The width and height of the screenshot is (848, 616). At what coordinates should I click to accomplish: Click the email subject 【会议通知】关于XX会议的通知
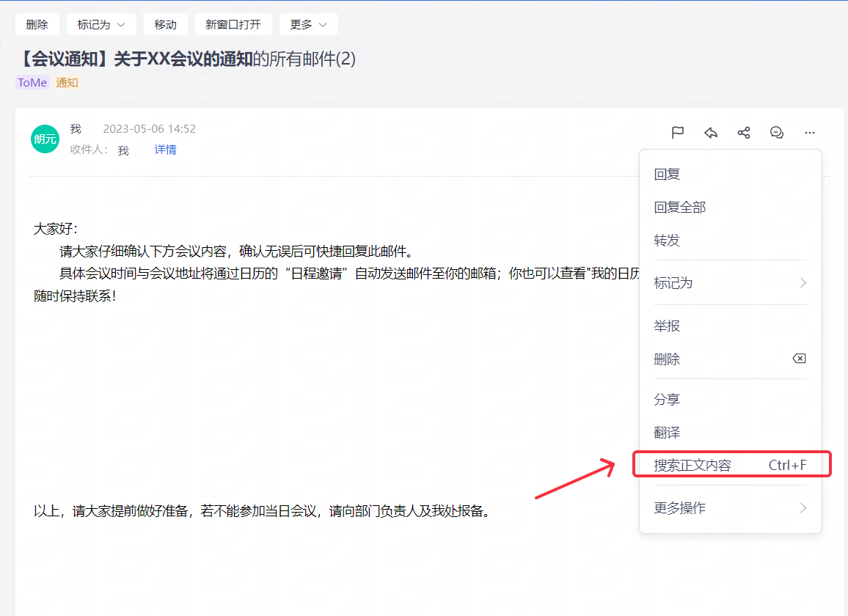coord(135,59)
